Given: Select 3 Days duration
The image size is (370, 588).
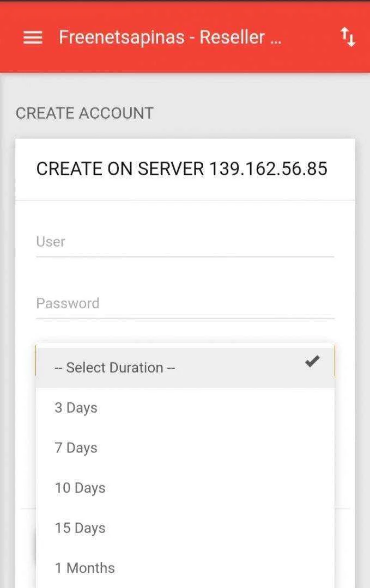Looking at the screenshot, I should tap(185, 408).
